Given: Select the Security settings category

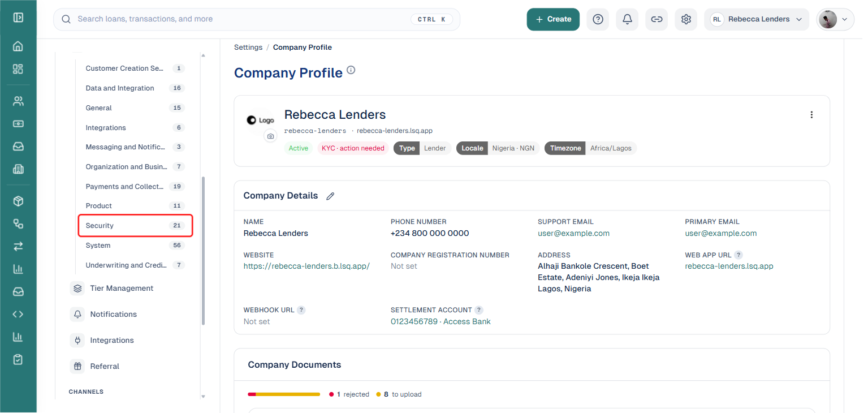Looking at the screenshot, I should 136,226.
